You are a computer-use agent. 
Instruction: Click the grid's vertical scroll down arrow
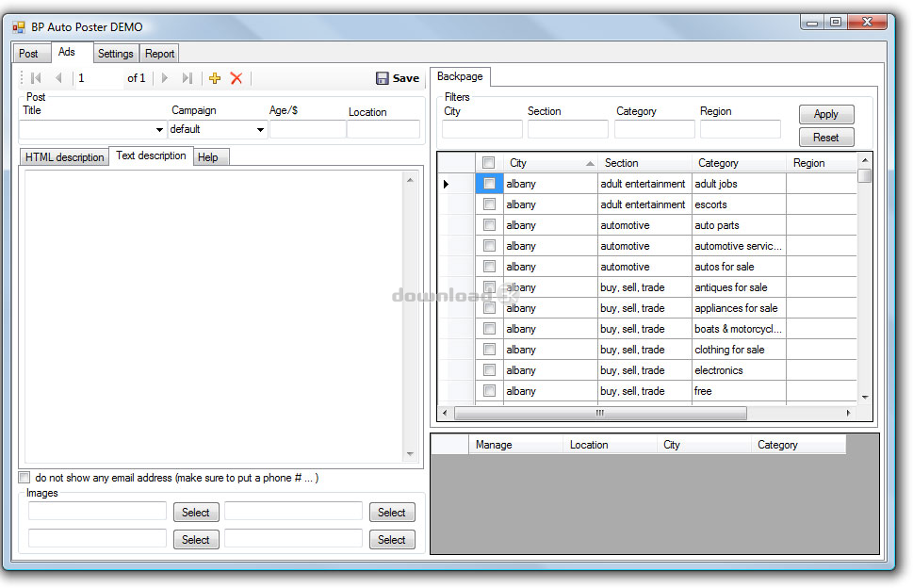[x=865, y=397]
